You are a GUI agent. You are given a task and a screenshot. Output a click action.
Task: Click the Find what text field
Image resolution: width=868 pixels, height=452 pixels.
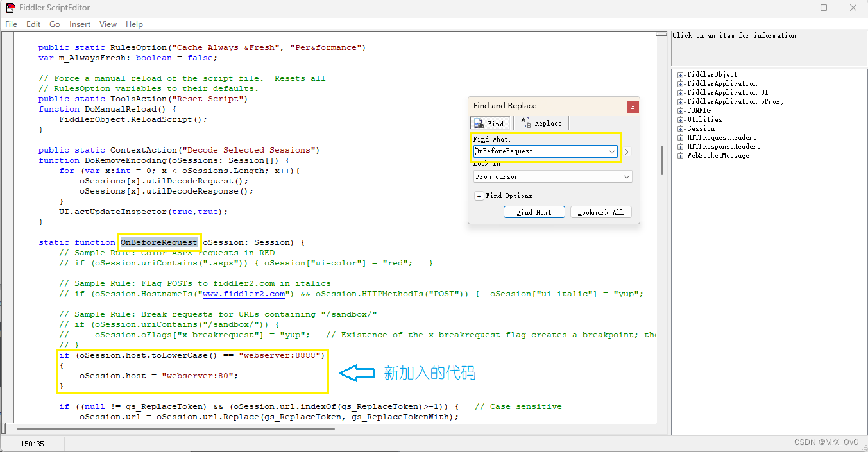coord(540,151)
